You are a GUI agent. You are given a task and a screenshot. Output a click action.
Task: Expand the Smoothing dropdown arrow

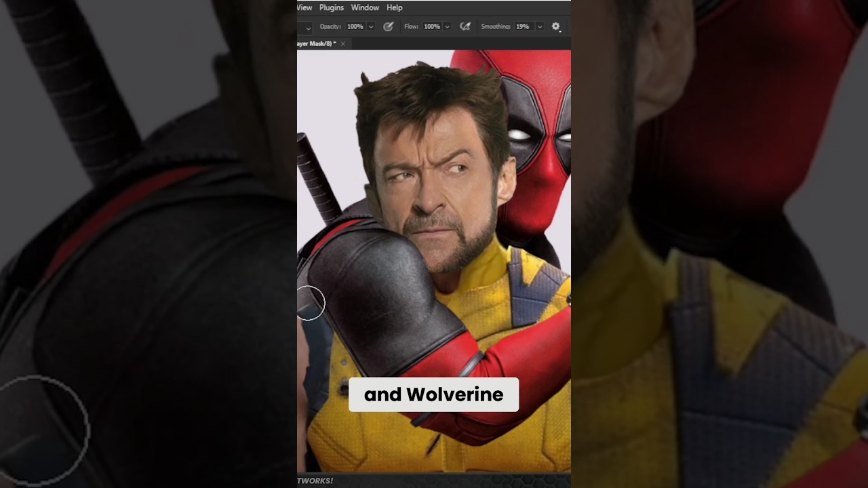click(540, 26)
